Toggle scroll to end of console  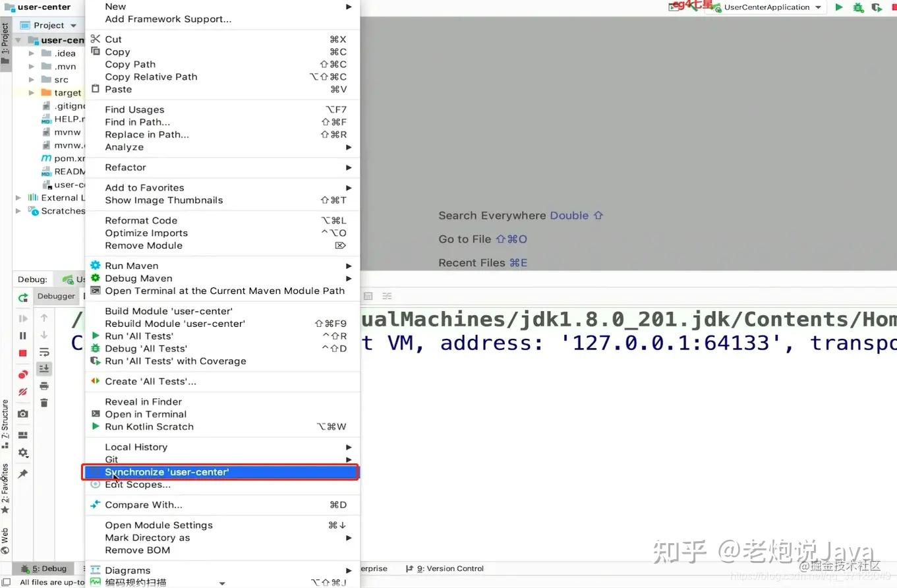pyautogui.click(x=44, y=368)
